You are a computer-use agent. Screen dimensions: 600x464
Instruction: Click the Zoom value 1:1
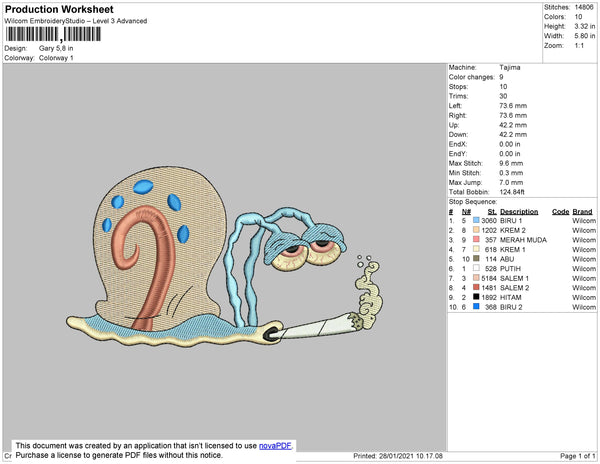click(579, 46)
